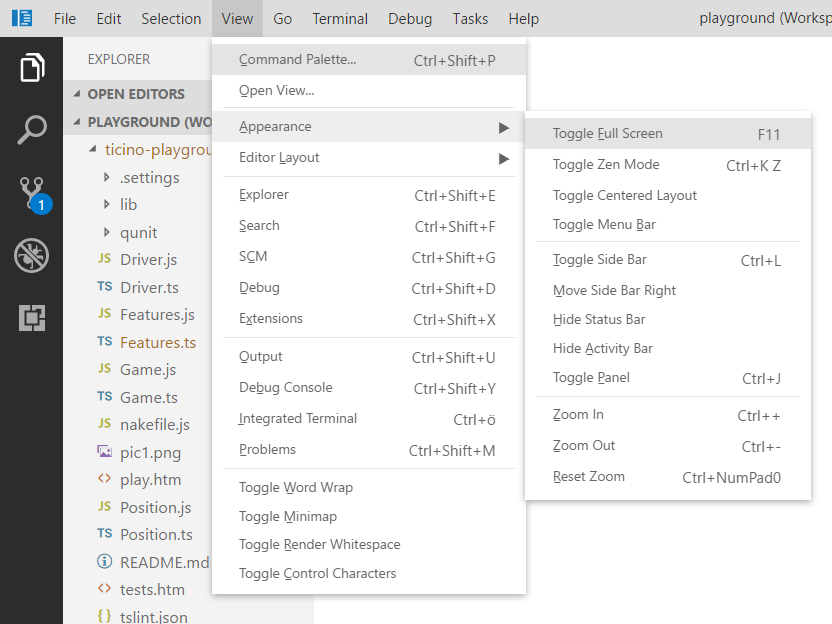Toggle Centered Layout option
Screen dimensions: 832x624
668,195
